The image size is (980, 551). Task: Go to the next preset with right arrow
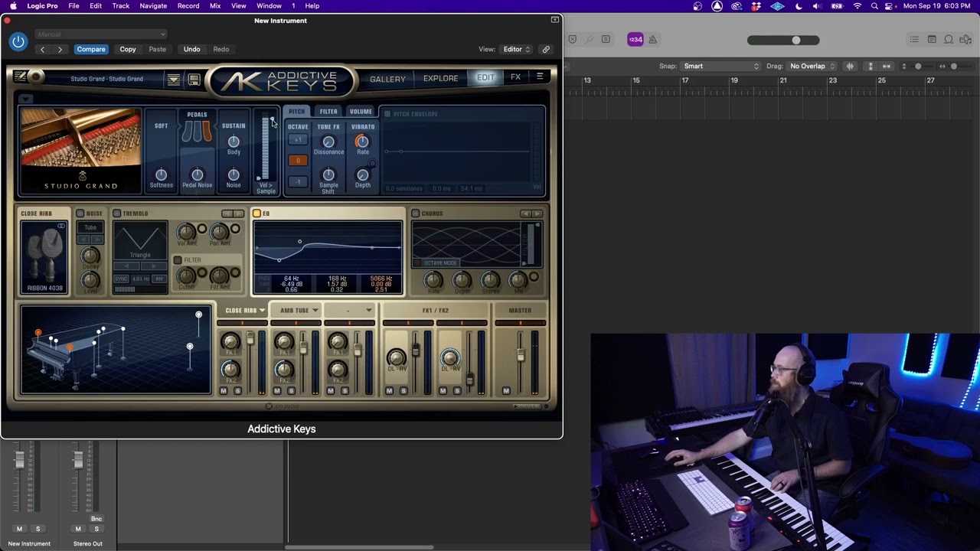click(x=60, y=49)
